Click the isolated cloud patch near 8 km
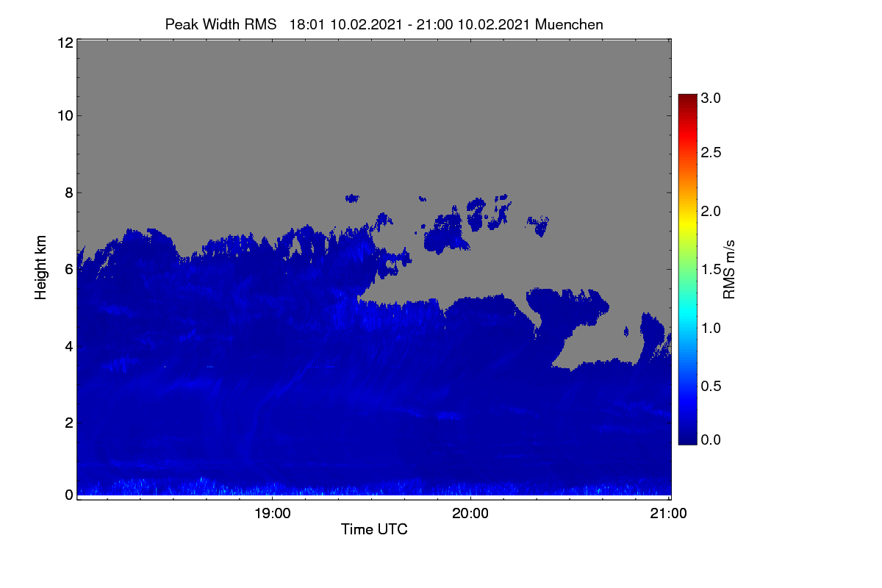Image resolution: width=882 pixels, height=588 pixels. tap(353, 198)
